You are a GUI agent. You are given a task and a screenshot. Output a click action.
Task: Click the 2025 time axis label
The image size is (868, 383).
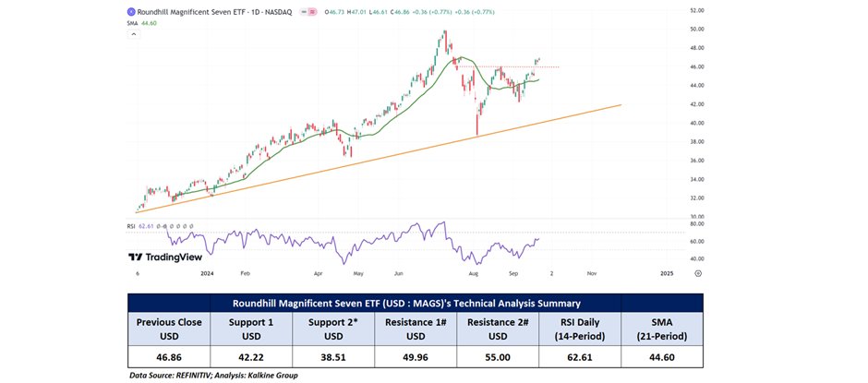[667, 273]
